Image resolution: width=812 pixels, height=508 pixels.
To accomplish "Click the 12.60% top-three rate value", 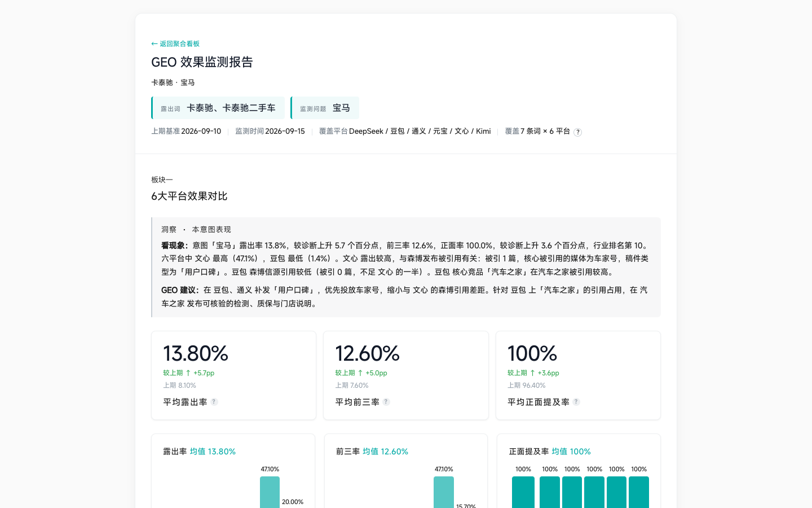I will 368,353.
